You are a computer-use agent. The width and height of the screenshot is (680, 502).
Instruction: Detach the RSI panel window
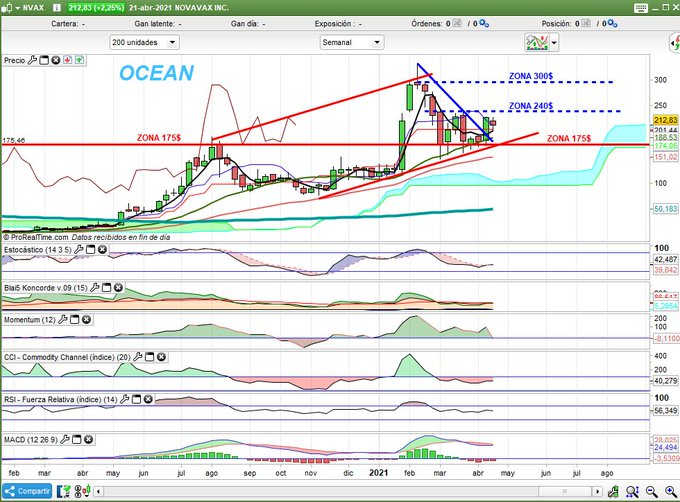(136, 399)
